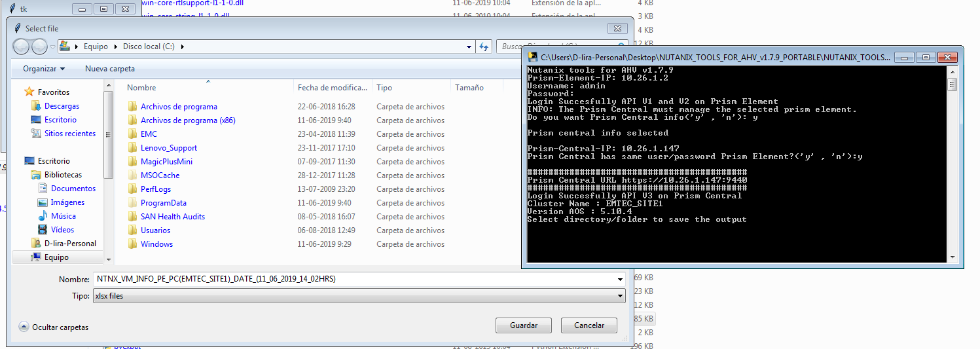Click the Disco local (C:) breadcrumb

pos(149,46)
